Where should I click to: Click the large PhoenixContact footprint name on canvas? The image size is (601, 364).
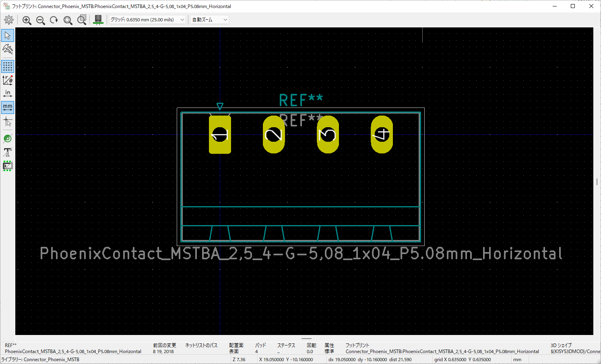[301, 254]
